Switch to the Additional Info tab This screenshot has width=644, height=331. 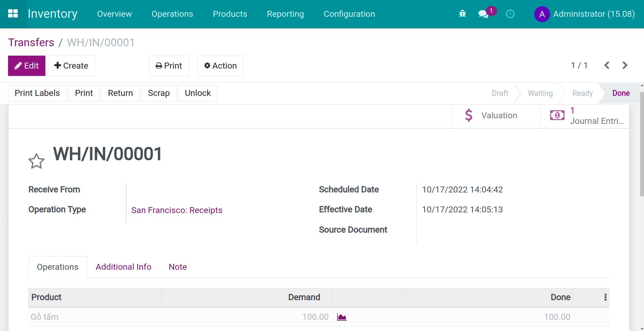pos(123,267)
